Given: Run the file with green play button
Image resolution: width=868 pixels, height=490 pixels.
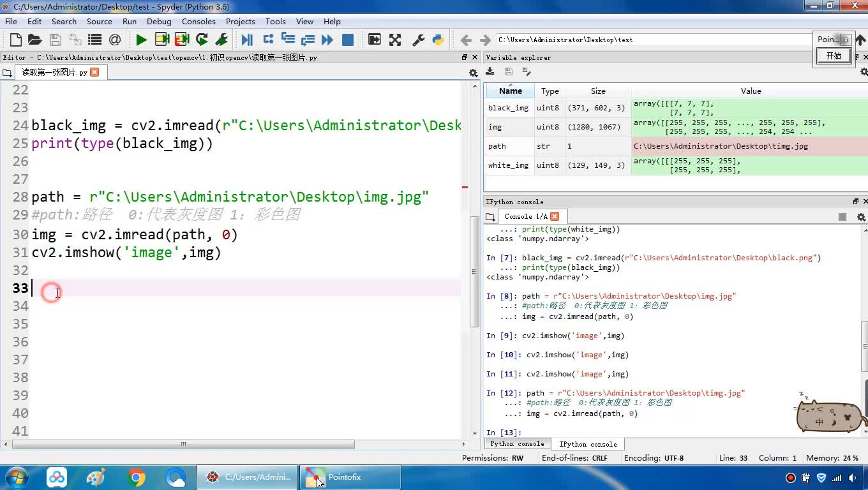Looking at the screenshot, I should [x=141, y=40].
